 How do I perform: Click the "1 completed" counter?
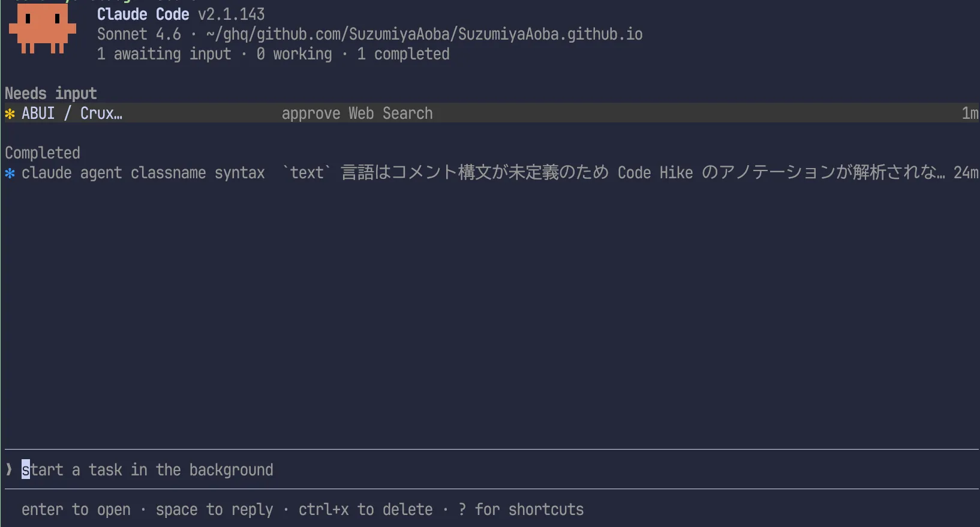(403, 54)
